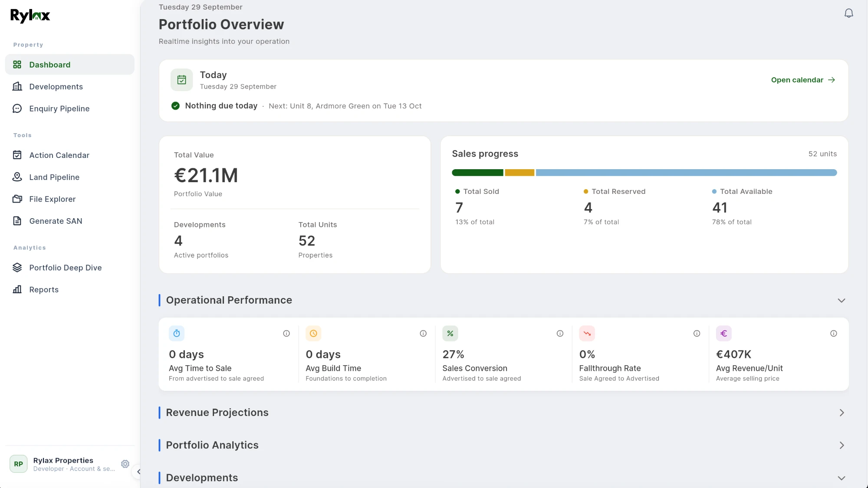868x488 pixels.
Task: Click the Developments count 4
Action: 178,241
